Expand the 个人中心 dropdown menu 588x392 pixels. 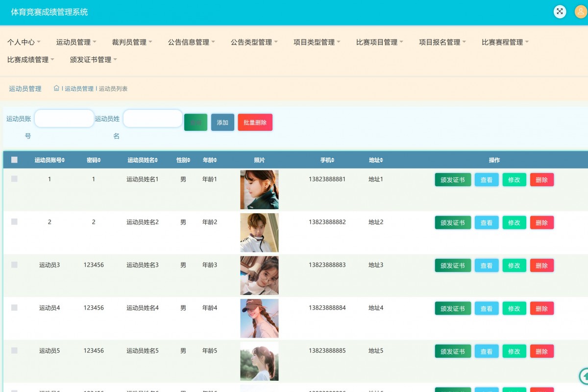[x=24, y=42]
